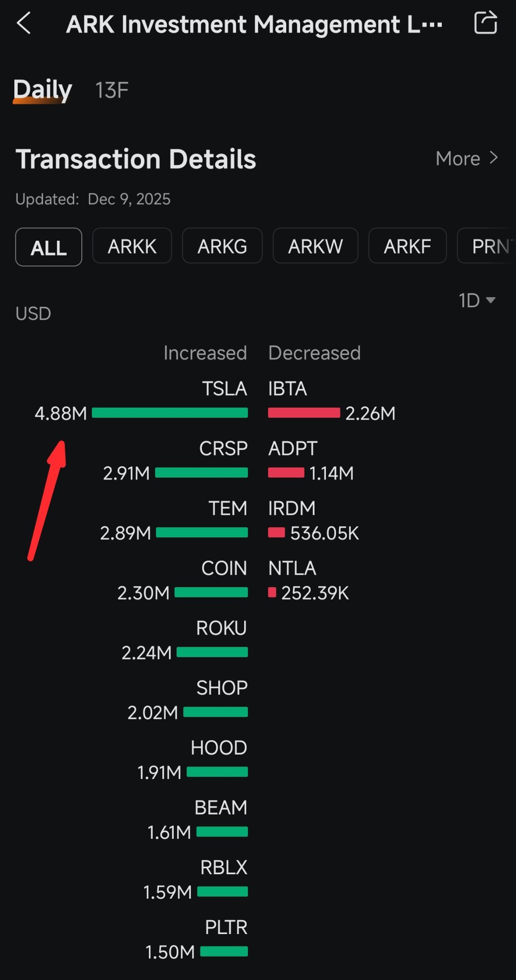The image size is (516, 980).
Task: Filter transactions by ARKK
Action: [x=132, y=246]
